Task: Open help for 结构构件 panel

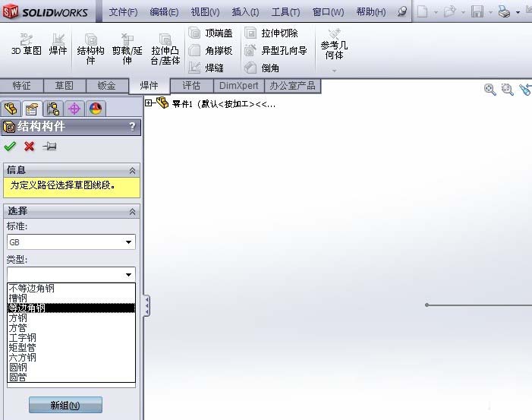Action: tap(132, 127)
